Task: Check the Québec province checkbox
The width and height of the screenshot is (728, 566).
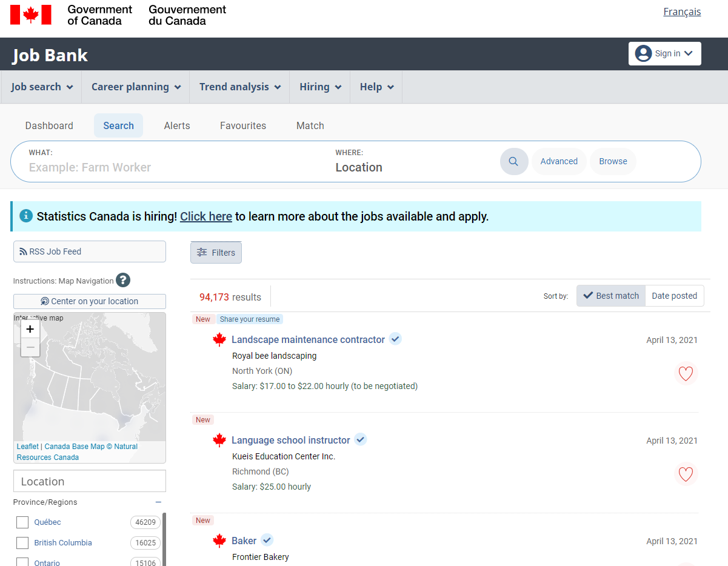Action: point(22,522)
